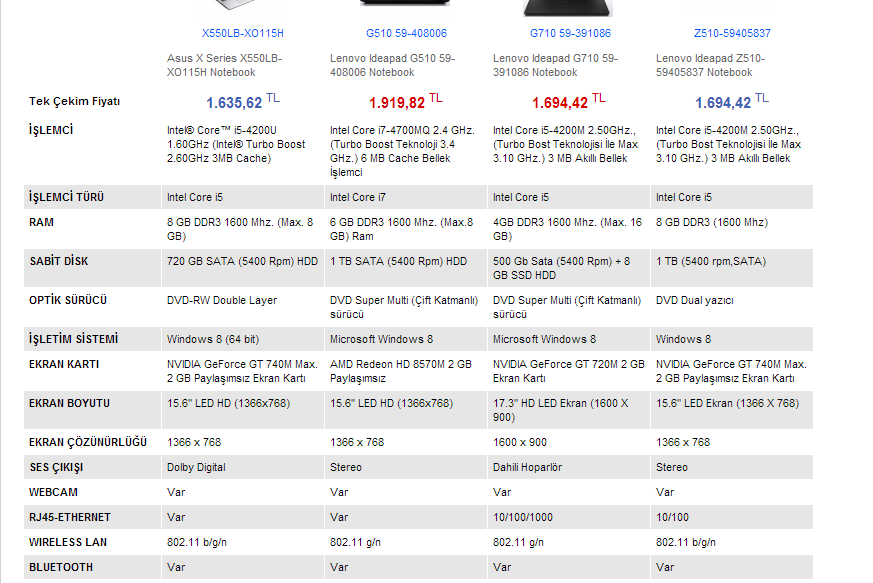Follow the G710 59-391086 product link
This screenshot has width=873, height=583.
pyautogui.click(x=570, y=33)
